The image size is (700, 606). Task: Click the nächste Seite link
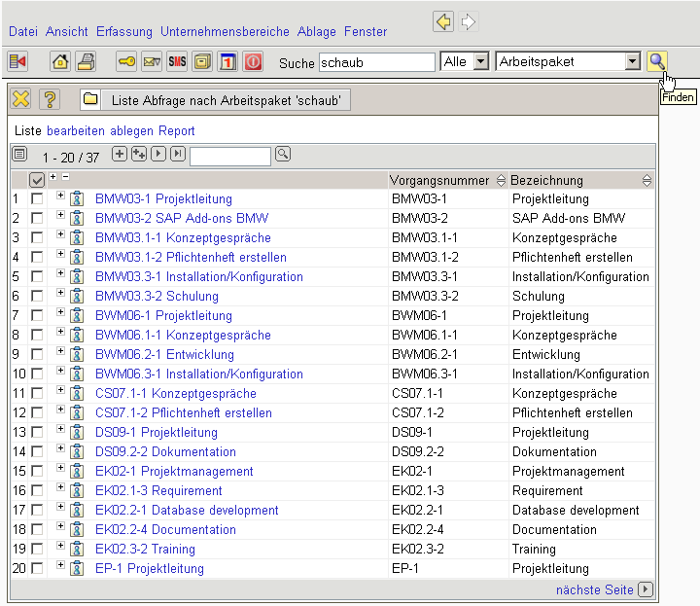click(594, 589)
